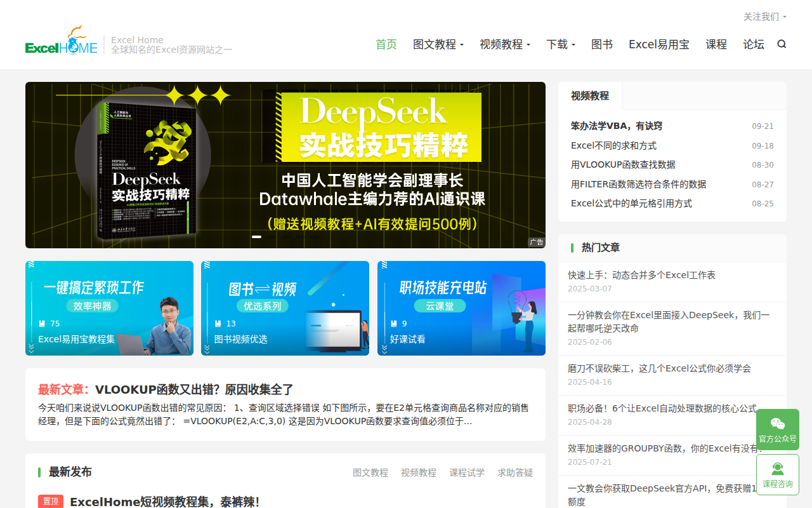Expand the 下载 menu
Viewport: 812px width, 508px height.
coord(561,44)
